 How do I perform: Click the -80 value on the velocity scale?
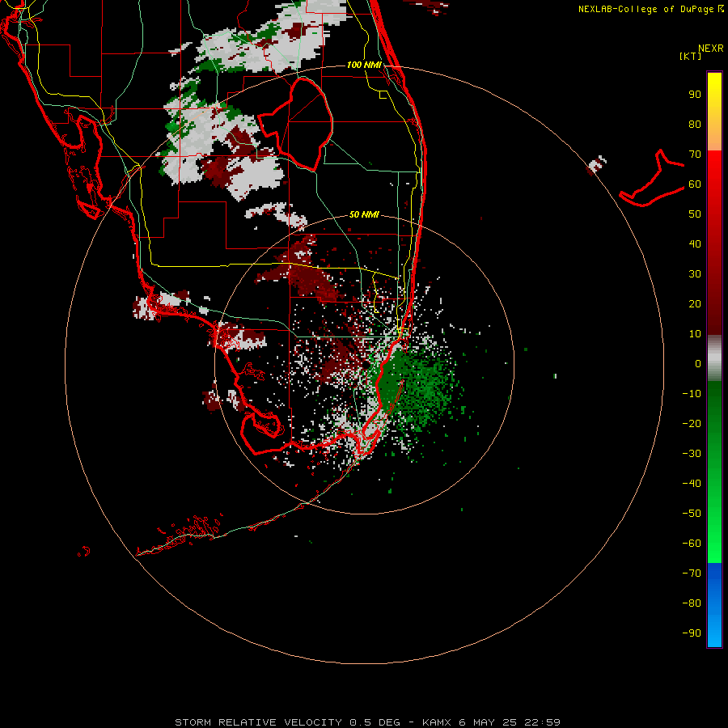[x=692, y=603]
